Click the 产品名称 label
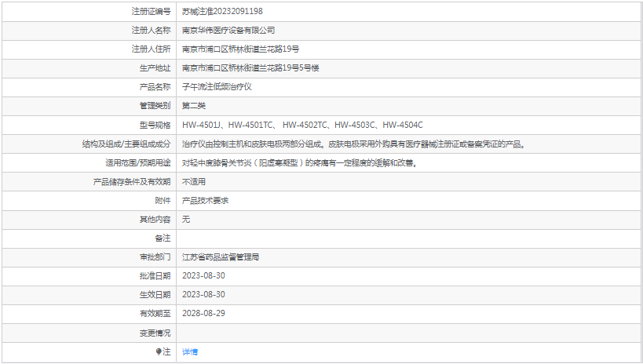Image resolution: width=643 pixels, height=364 pixels. pyautogui.click(x=155, y=87)
